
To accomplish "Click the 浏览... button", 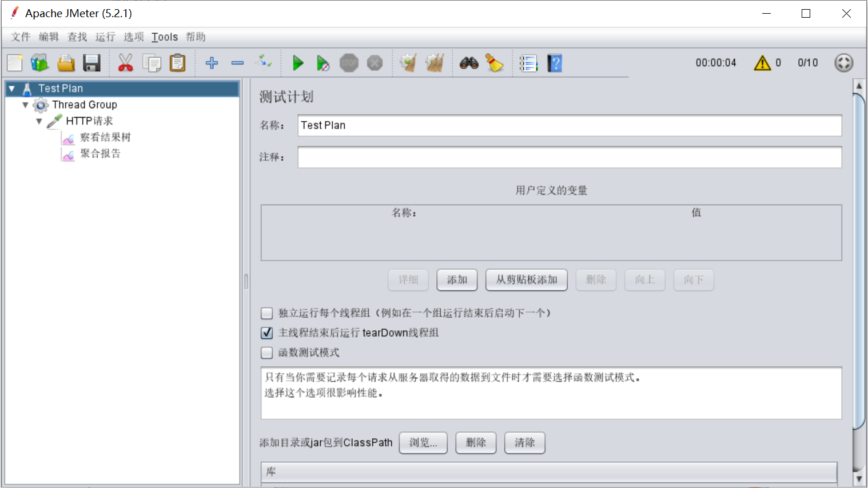I will pos(423,443).
